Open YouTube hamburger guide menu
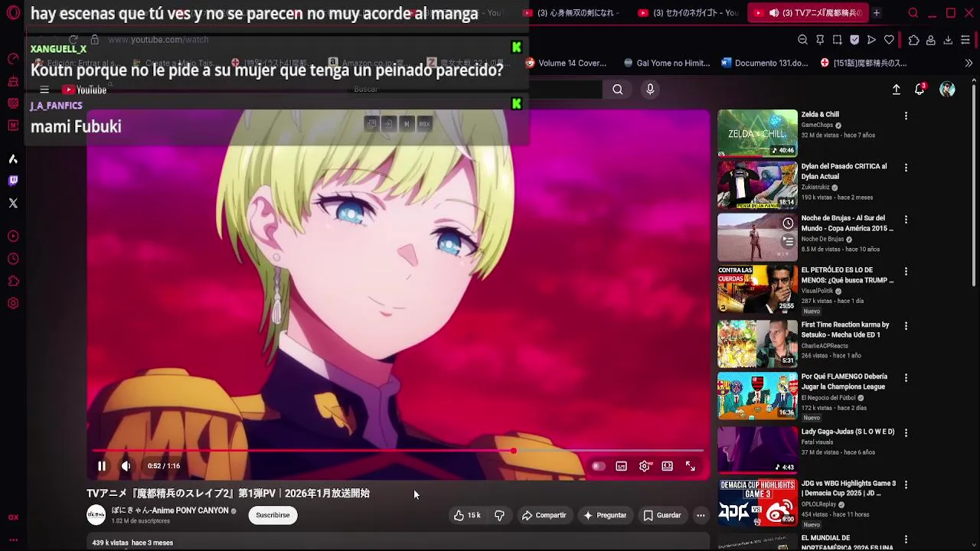 pos(44,90)
